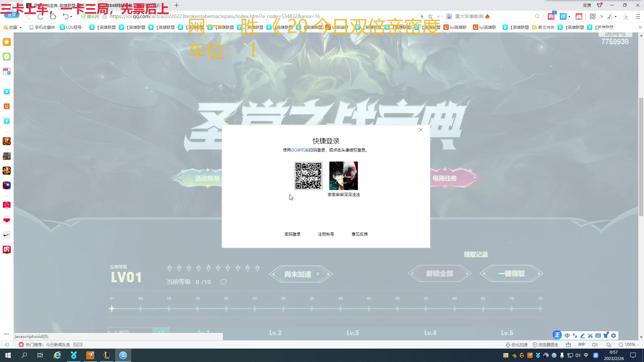Click the QQ avatar to authorize login
The image size is (644, 362).
(x=343, y=176)
